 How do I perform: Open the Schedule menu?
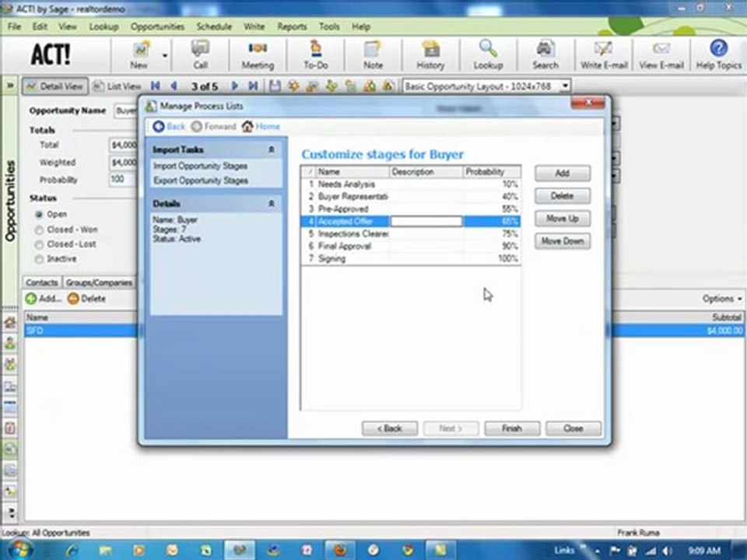214,26
